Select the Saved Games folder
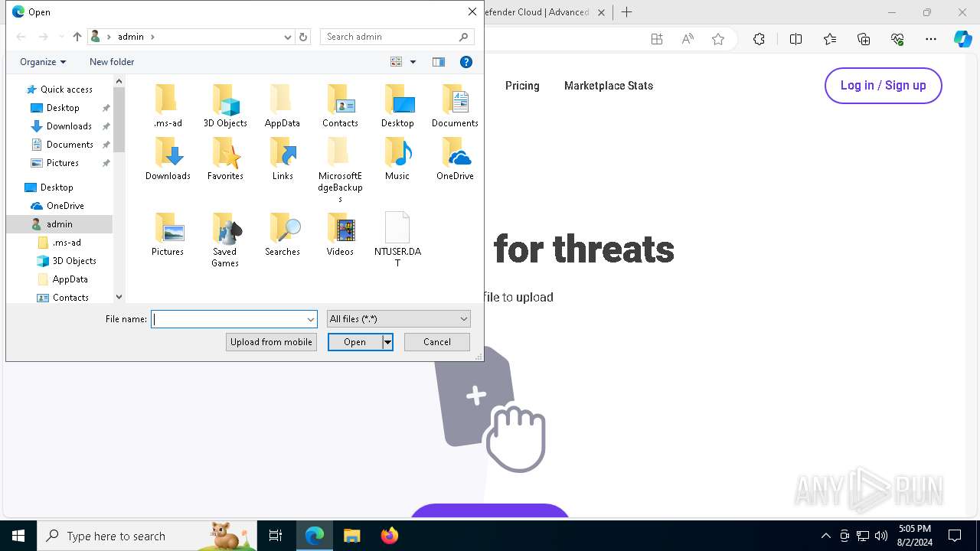 point(225,240)
